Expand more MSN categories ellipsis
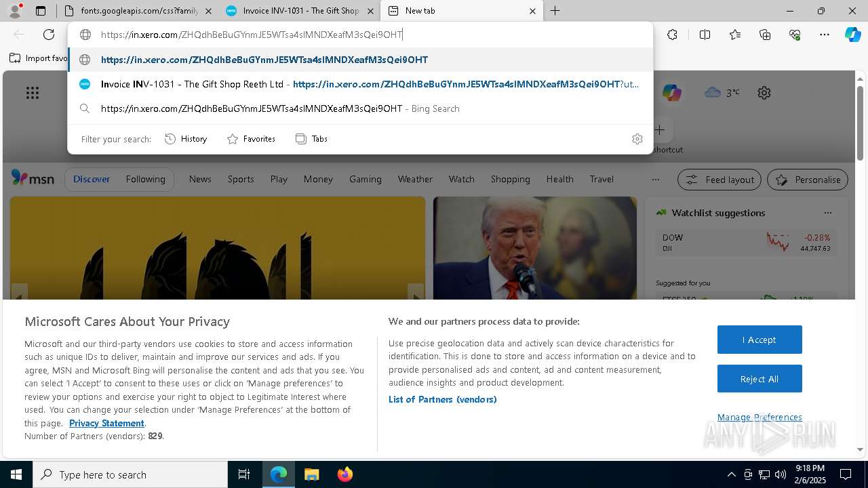Image resolution: width=868 pixels, height=488 pixels. pos(655,180)
